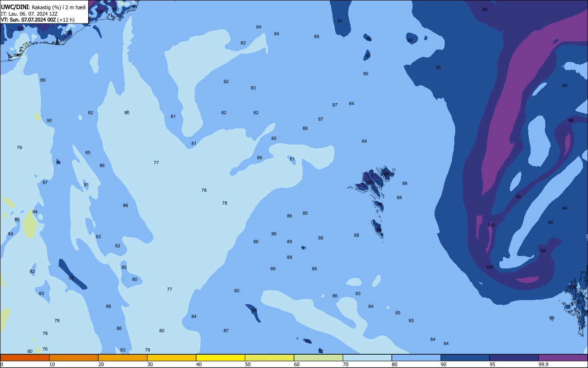Select the 10–20 orange legend swatch
Viewport: 588px width, 368px height.
tap(73, 357)
